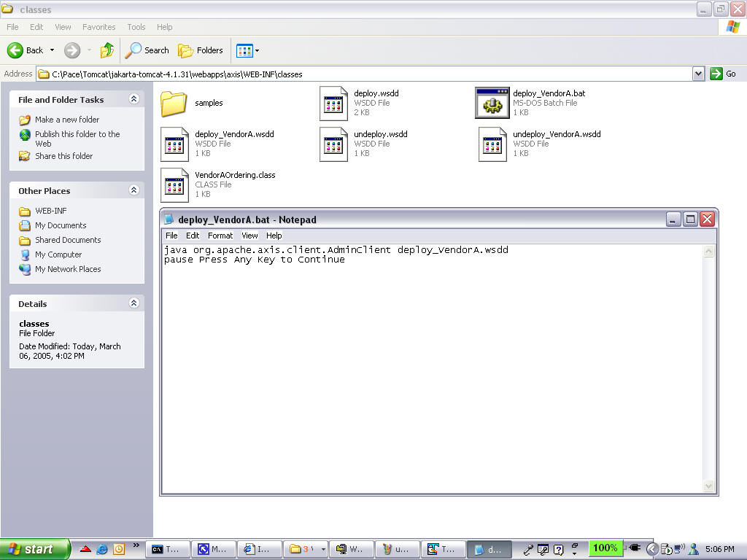The height and width of the screenshot is (560, 747).
Task: Select the deploy_VendorA.wsdd file icon
Action: point(174,144)
